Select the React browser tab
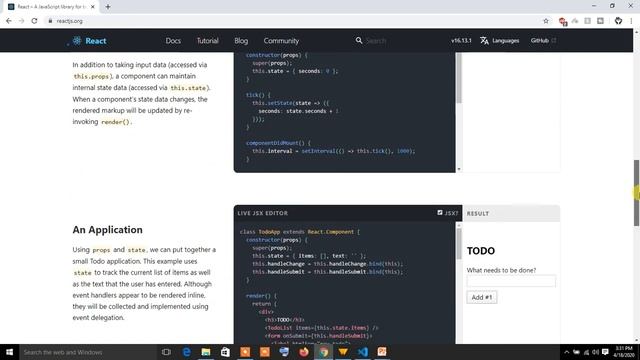The width and height of the screenshot is (640, 360). [51, 7]
